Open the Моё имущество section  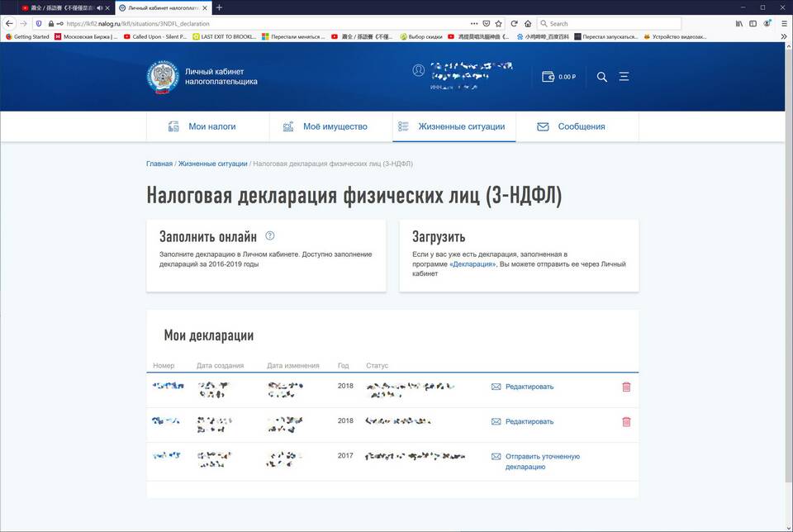coord(330,126)
